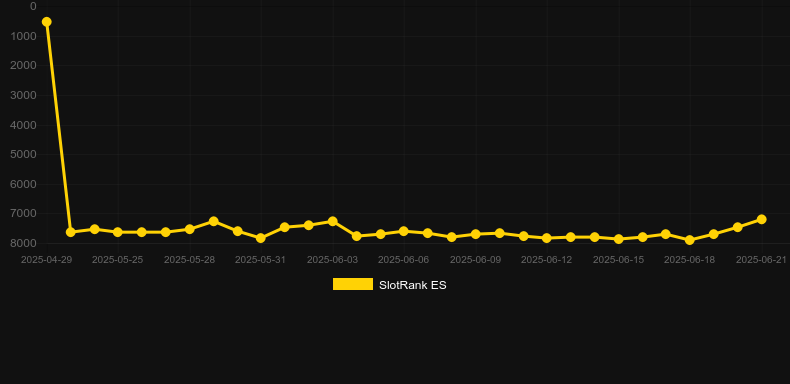Click the yellow SlotRank ES legend swatch

pos(353,284)
